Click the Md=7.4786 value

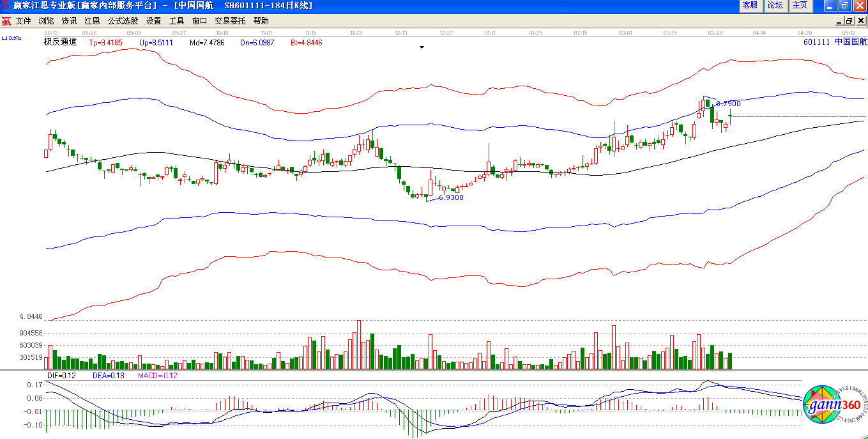pyautogui.click(x=207, y=43)
